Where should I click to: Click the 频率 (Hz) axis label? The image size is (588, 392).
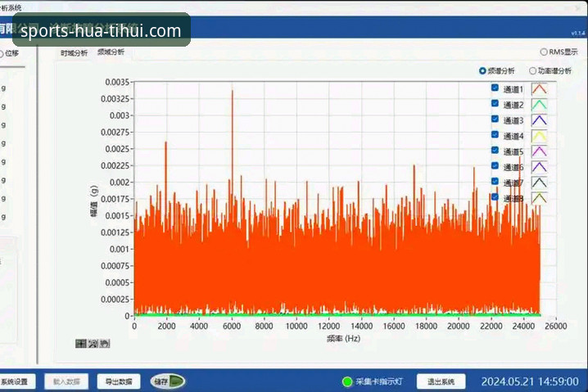(343, 339)
